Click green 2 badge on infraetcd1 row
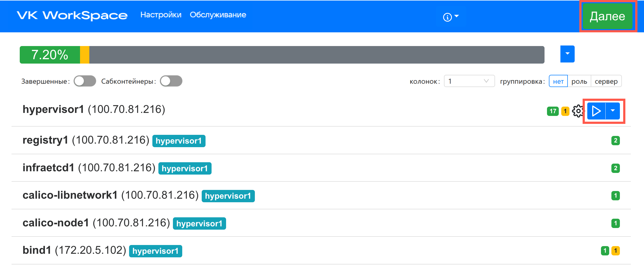644x265 pixels. pos(615,168)
